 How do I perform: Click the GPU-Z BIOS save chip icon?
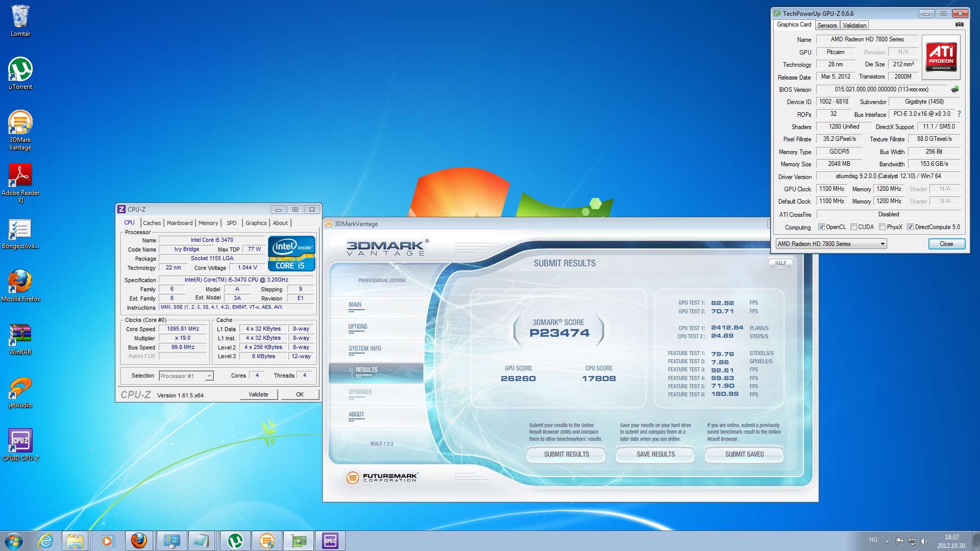click(x=955, y=89)
